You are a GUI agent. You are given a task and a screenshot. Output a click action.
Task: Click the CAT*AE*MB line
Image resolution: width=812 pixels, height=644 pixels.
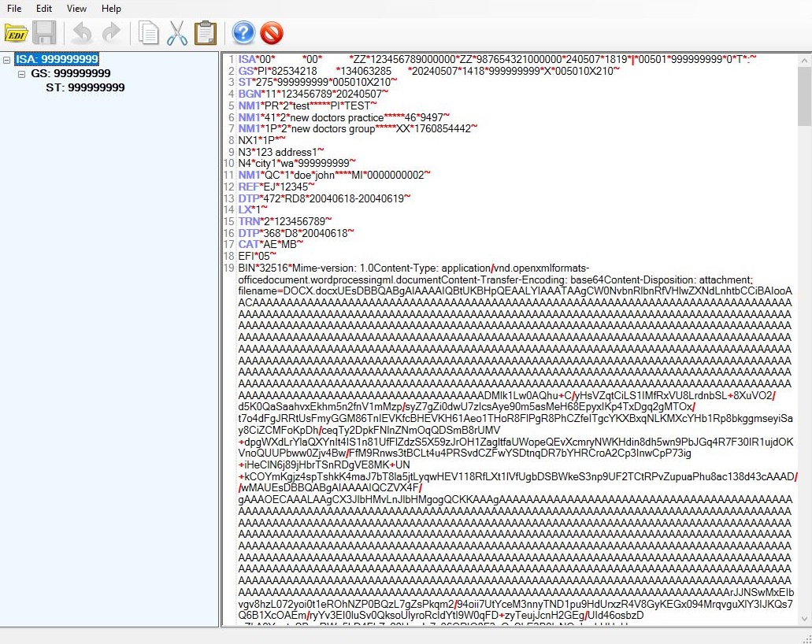click(270, 244)
